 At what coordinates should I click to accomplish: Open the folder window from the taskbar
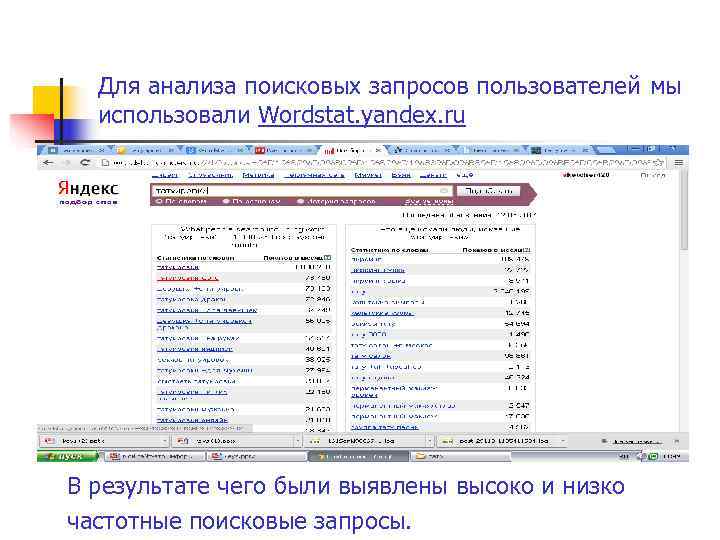click(x=461, y=456)
